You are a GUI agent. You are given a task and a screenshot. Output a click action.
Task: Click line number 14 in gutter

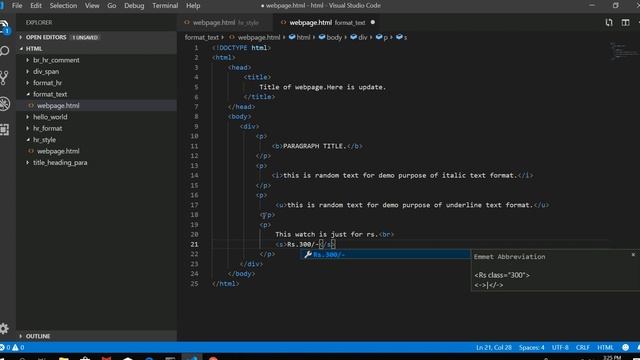point(194,176)
